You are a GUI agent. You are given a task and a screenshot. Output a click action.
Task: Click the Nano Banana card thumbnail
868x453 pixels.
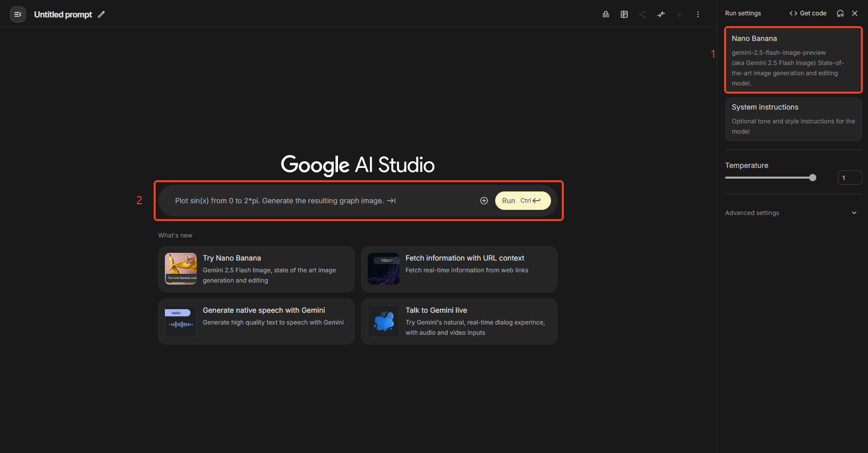coord(181,269)
